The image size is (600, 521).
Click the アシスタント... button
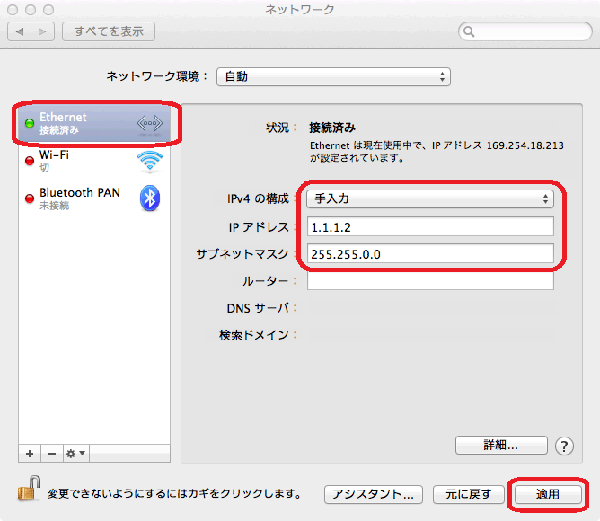point(373,495)
